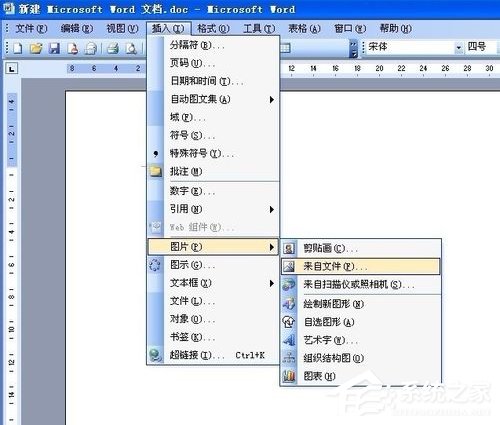Click the From File picture icon
The image size is (500, 425).
[289, 266]
